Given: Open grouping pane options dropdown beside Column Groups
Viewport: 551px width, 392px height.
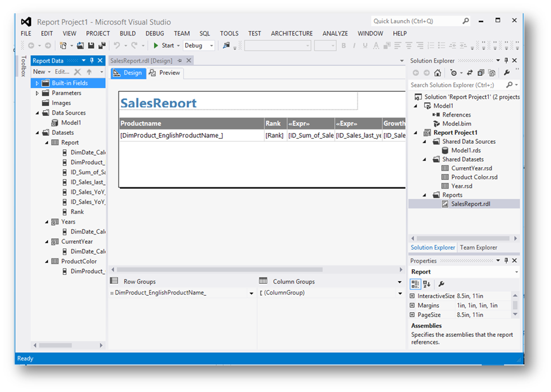Looking at the screenshot, I should (399, 282).
